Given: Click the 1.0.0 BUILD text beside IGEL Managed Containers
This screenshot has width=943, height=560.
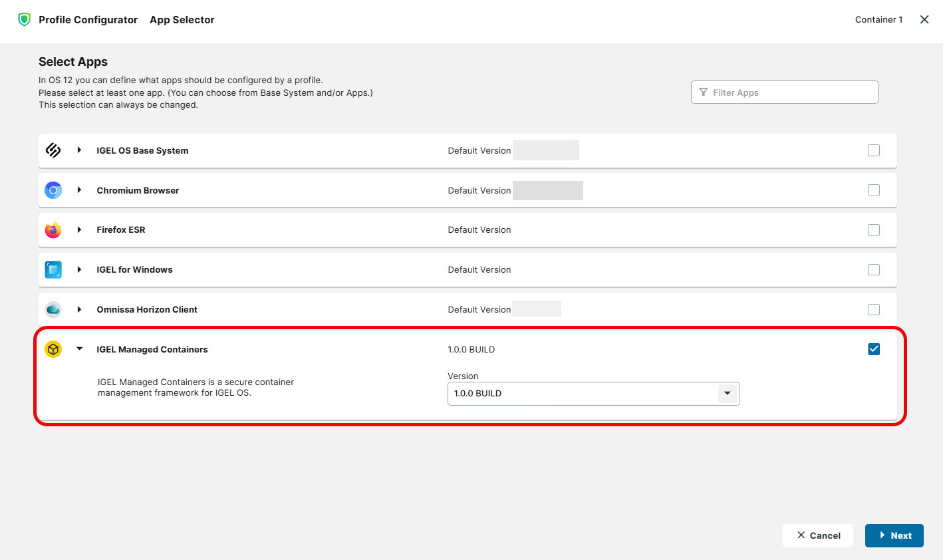Looking at the screenshot, I should [x=471, y=349].
